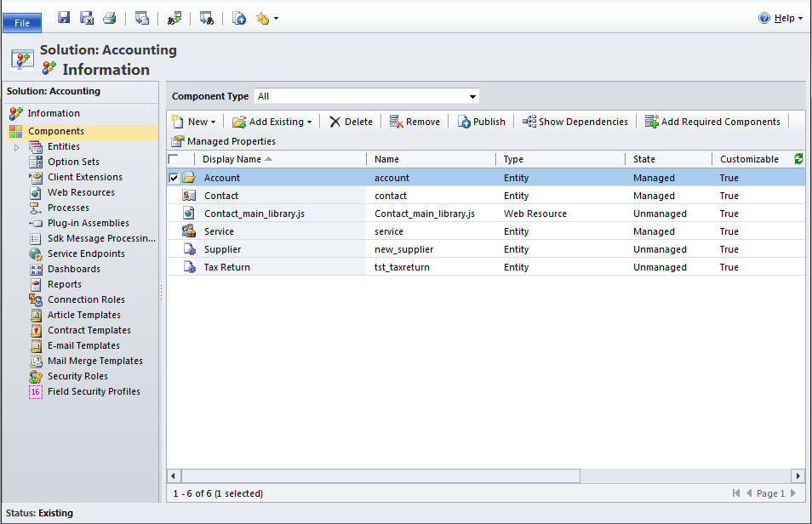Click the Save icon in top toolbar
The image size is (812, 524).
coord(64,18)
